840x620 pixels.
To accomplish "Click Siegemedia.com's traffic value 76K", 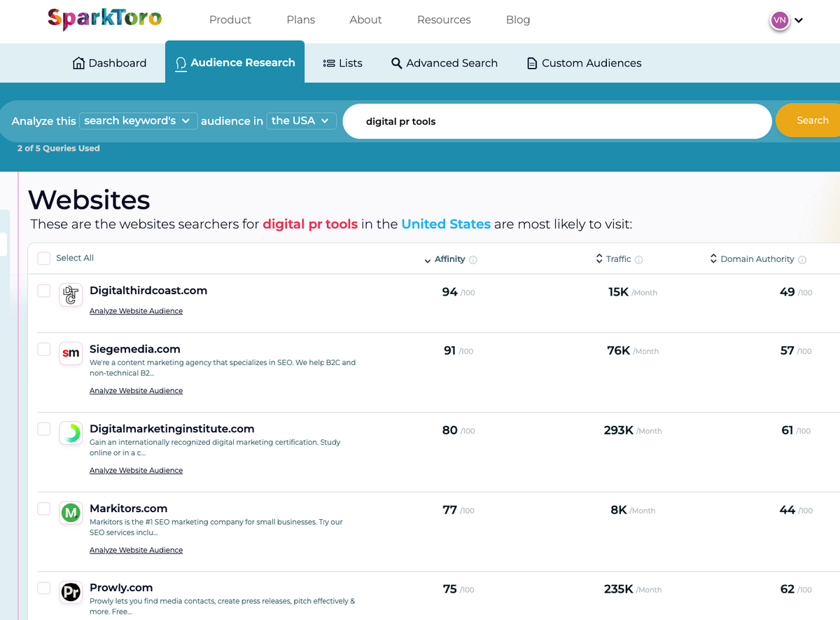I will pyautogui.click(x=619, y=350).
